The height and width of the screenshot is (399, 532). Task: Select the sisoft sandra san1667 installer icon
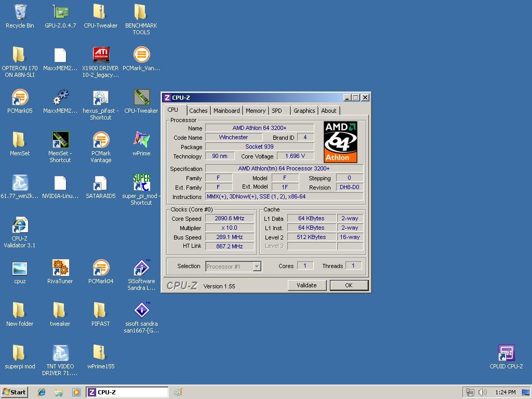(x=141, y=311)
